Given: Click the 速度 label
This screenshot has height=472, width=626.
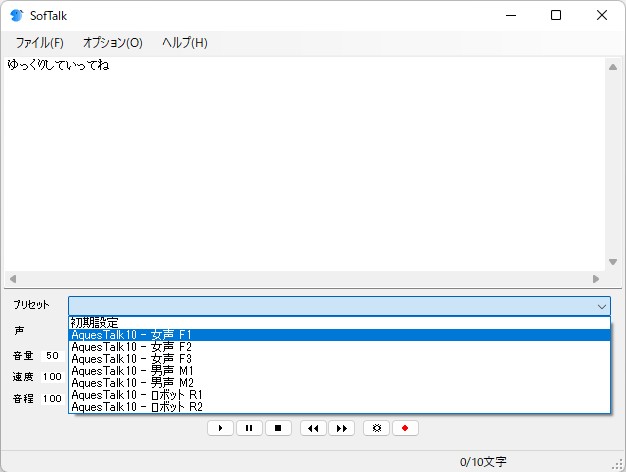Looking at the screenshot, I should [x=23, y=377].
